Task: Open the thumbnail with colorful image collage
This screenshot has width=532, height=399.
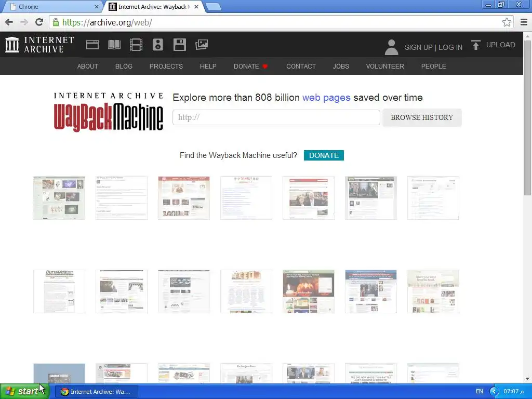Action: click(x=59, y=198)
